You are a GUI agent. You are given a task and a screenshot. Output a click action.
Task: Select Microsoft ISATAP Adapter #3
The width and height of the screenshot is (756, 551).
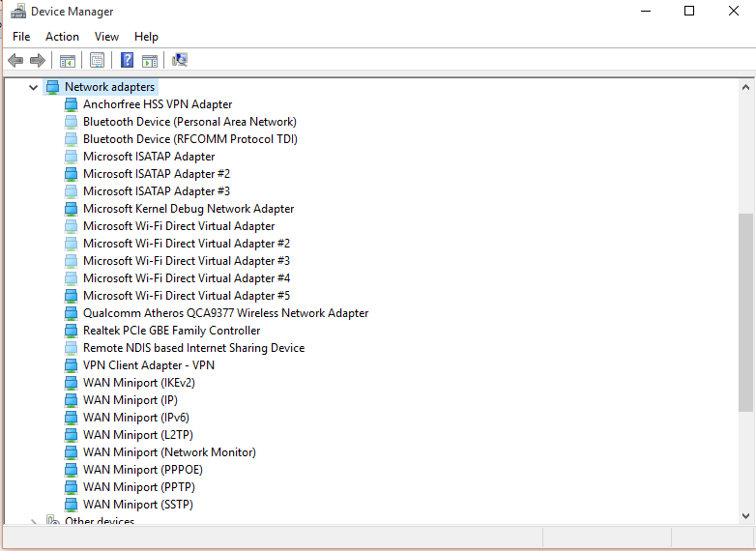pyautogui.click(x=157, y=191)
